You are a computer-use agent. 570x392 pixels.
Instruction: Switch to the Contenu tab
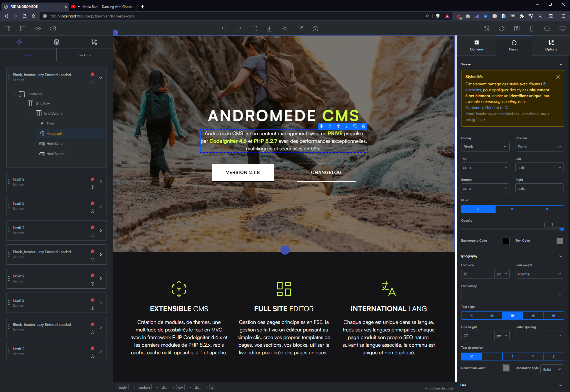click(476, 45)
